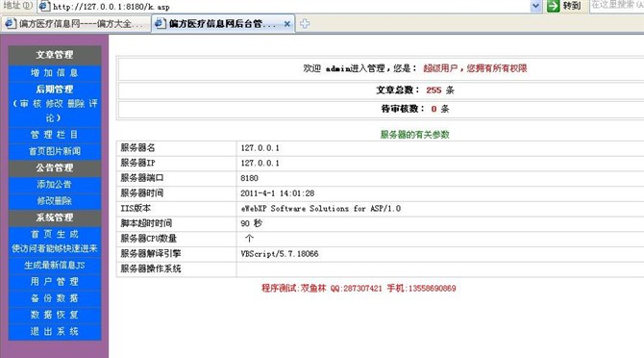This screenshot has width=644, height=358.
Task: Open a new tab with the plus icon
Action: (305, 24)
